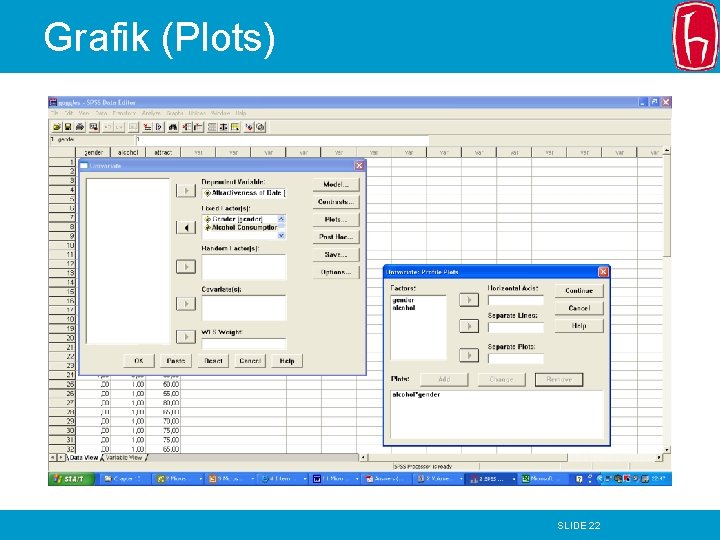720x540 pixels.
Task: Click OK in the Univariate dialog
Action: [139, 361]
